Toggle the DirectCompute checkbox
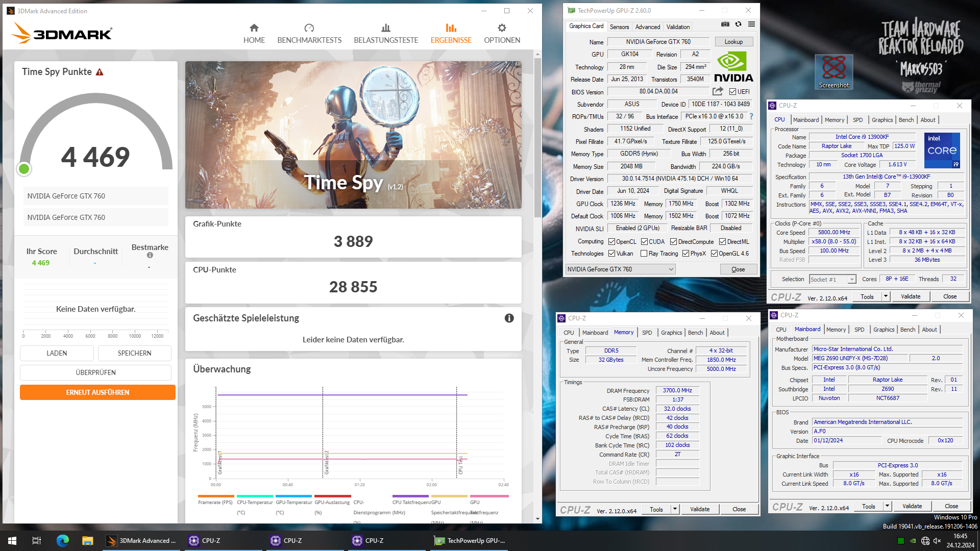The image size is (980, 551). point(673,242)
